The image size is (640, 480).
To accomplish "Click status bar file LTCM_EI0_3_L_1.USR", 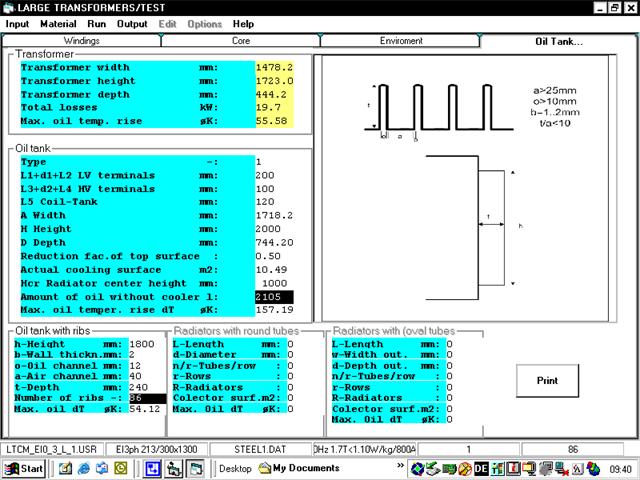I will click(51, 449).
